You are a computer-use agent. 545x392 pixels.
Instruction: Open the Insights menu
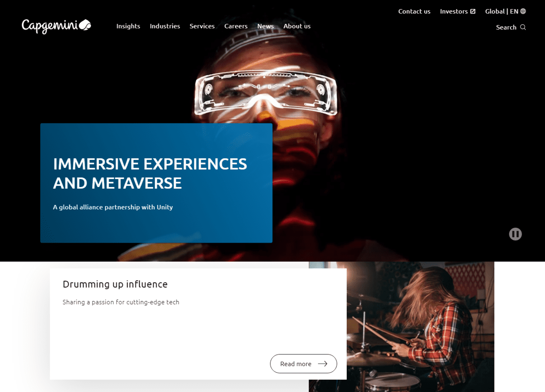(x=128, y=26)
